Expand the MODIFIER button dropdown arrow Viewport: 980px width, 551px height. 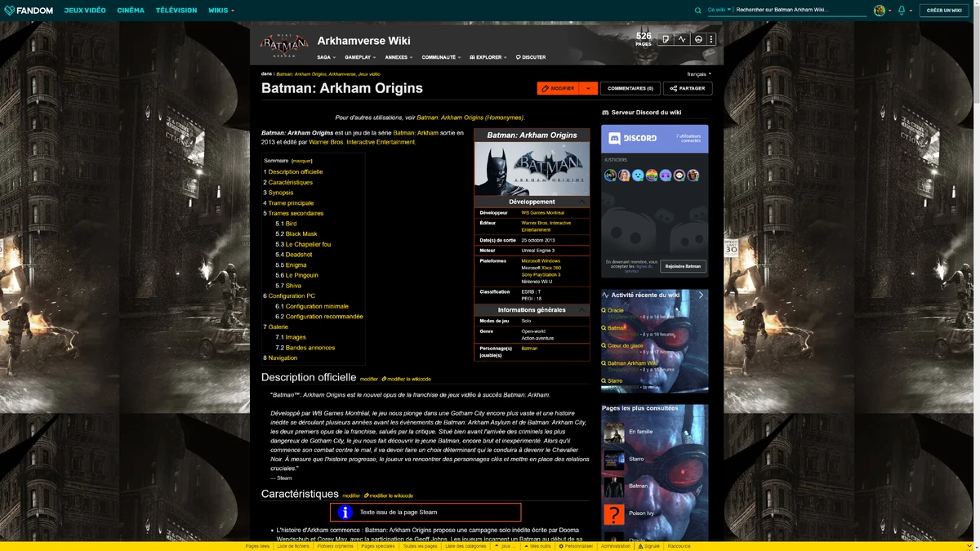[589, 87]
